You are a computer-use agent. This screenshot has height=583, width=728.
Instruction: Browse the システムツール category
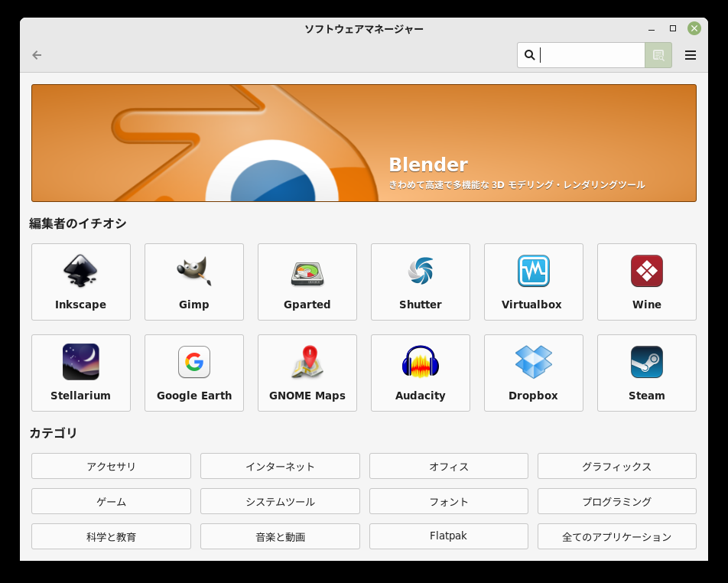[280, 501]
